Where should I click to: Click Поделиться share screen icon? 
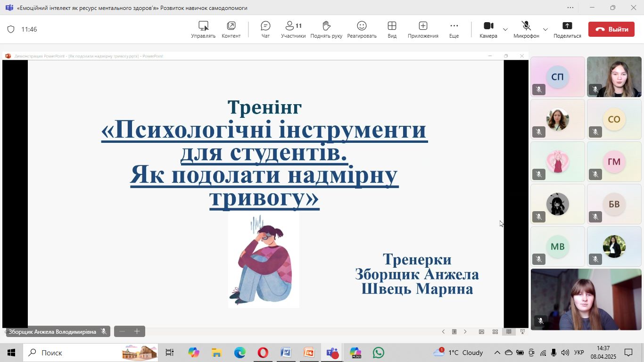pos(567,29)
